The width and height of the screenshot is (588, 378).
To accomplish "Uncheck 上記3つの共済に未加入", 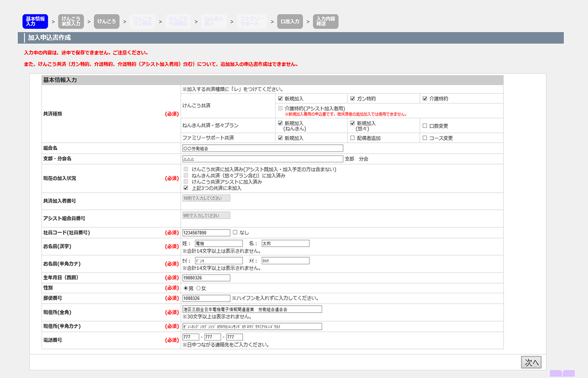I will click(186, 188).
